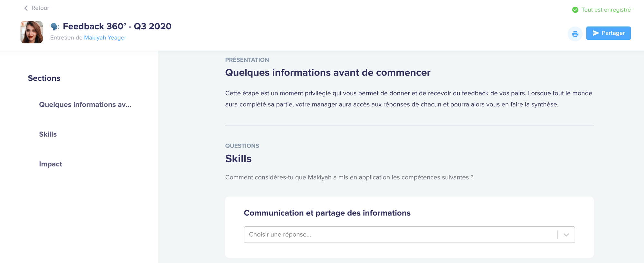644x263 pixels.
Task: Click the PRÉSENTATION label
Action: click(x=247, y=60)
